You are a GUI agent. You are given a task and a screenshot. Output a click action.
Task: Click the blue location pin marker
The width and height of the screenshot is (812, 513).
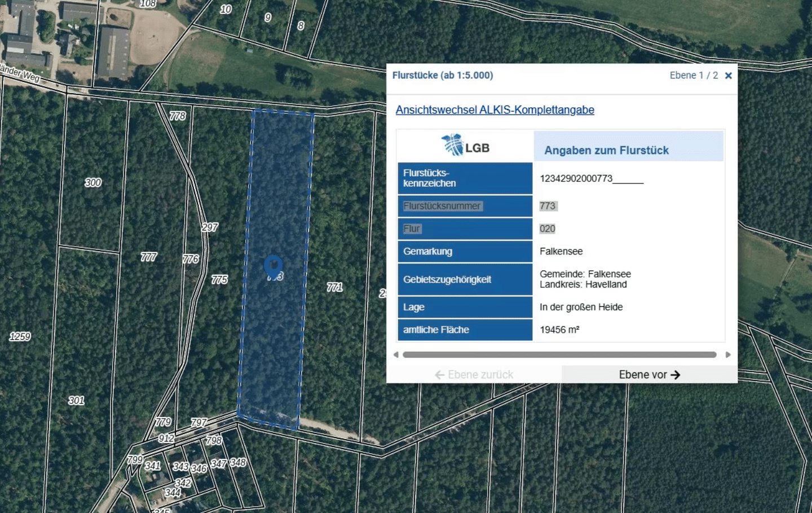tap(273, 266)
